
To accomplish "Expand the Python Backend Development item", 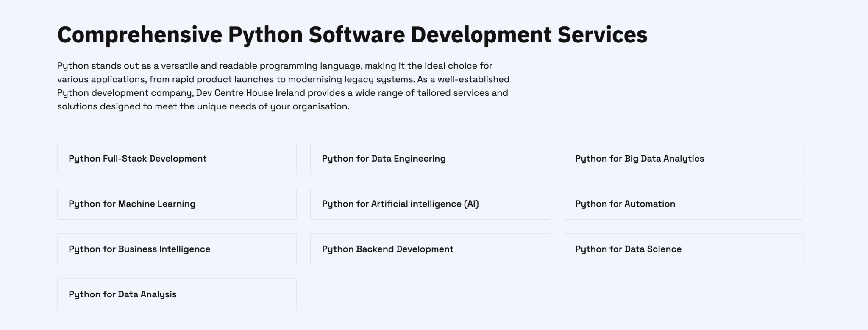I will click(x=430, y=249).
